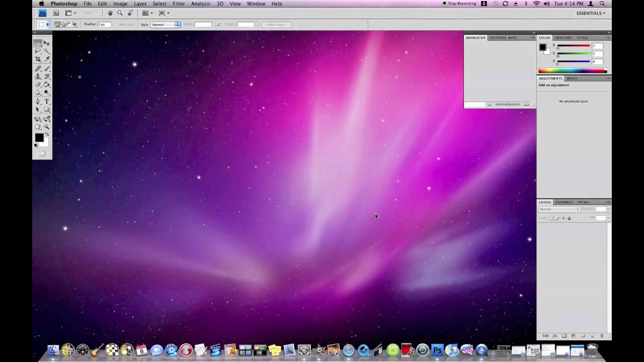
Task: Click Stop Recording in menu bar
Action: [x=459, y=4]
